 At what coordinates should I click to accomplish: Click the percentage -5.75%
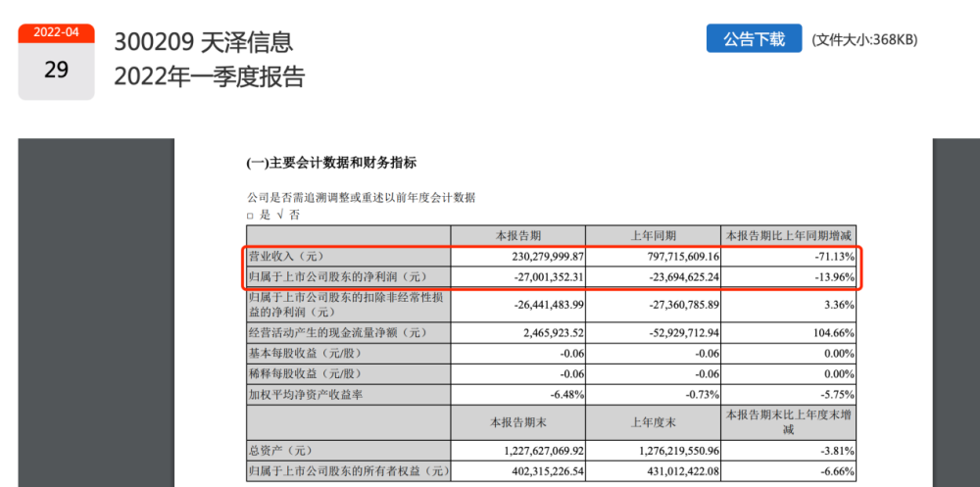click(x=836, y=395)
